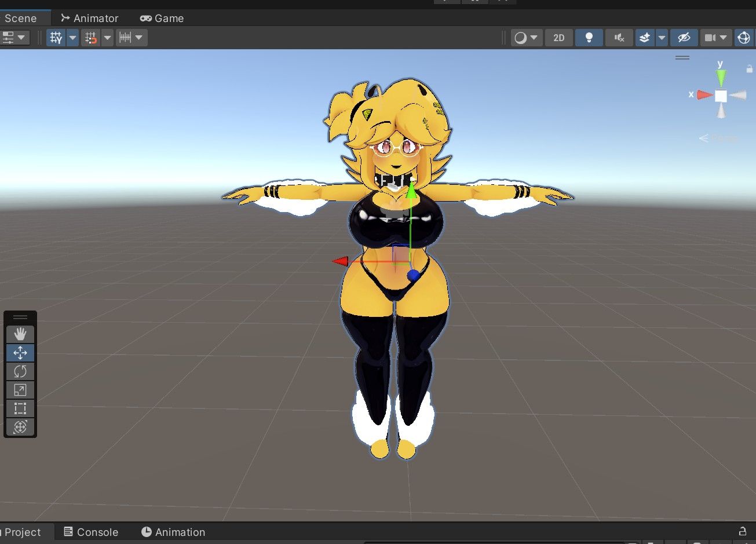
Task: Select the Hand view tool
Action: pyautogui.click(x=20, y=334)
